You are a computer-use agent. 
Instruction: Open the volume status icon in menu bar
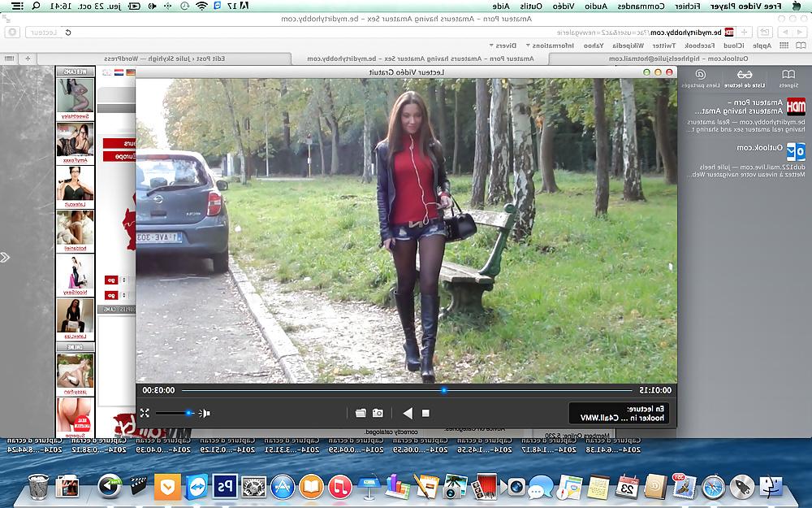(x=153, y=7)
